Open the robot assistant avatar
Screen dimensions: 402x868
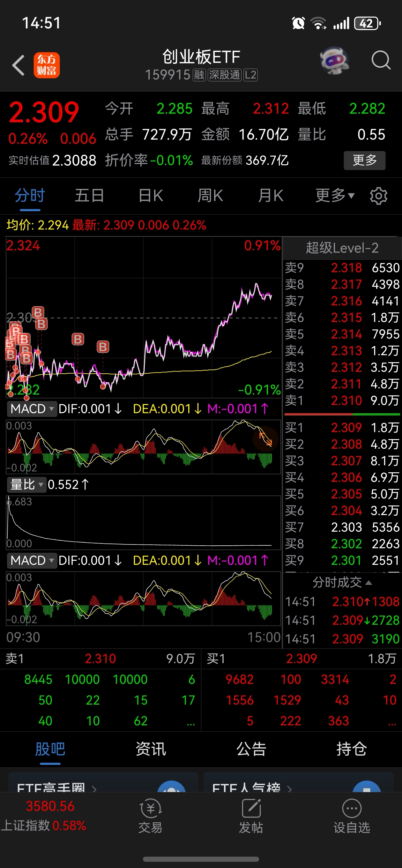coord(334,61)
